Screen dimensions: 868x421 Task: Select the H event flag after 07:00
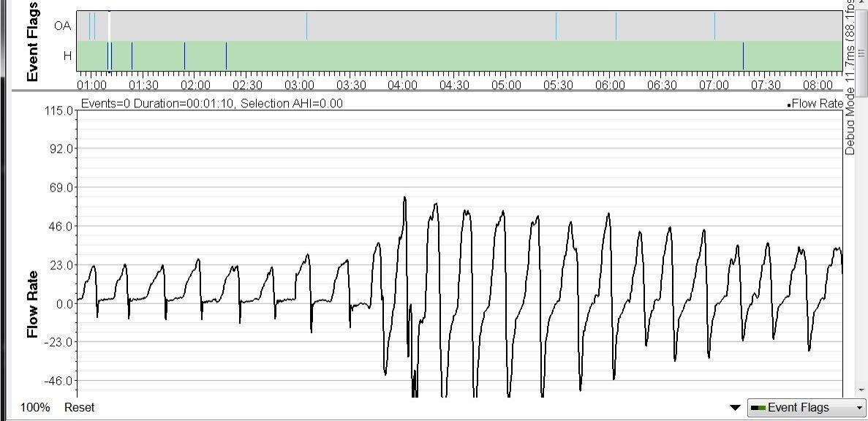coord(743,56)
